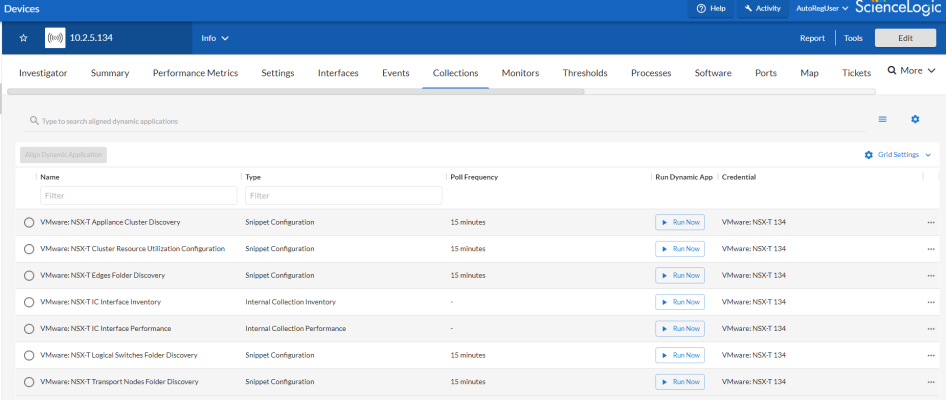This screenshot has height=400, width=946.
Task: Go to the Map tab
Action: click(809, 73)
